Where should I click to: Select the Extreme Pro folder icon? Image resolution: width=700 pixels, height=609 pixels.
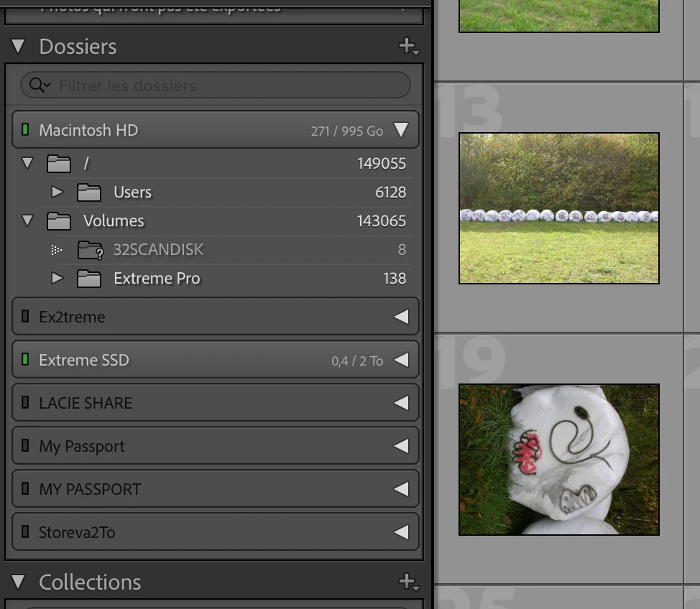pos(89,279)
